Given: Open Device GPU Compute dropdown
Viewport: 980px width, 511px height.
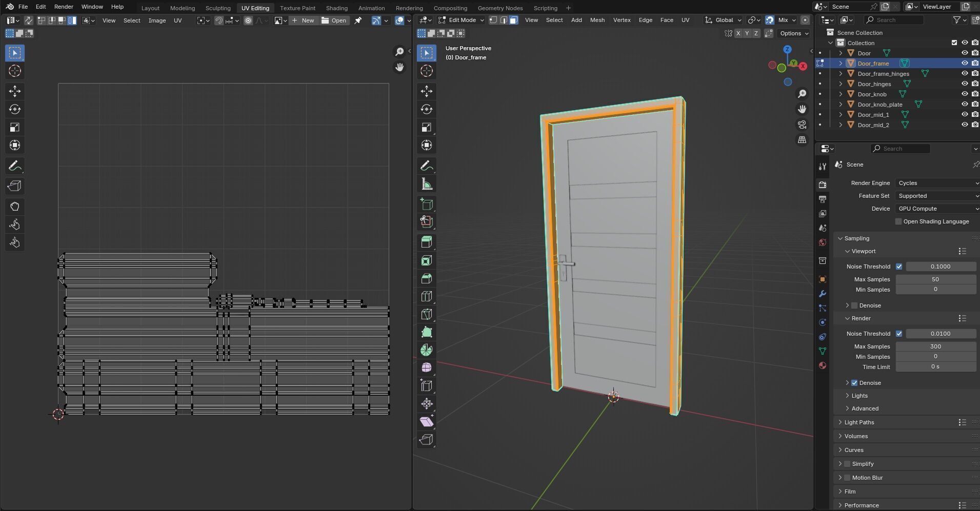Looking at the screenshot, I should pyautogui.click(x=937, y=209).
